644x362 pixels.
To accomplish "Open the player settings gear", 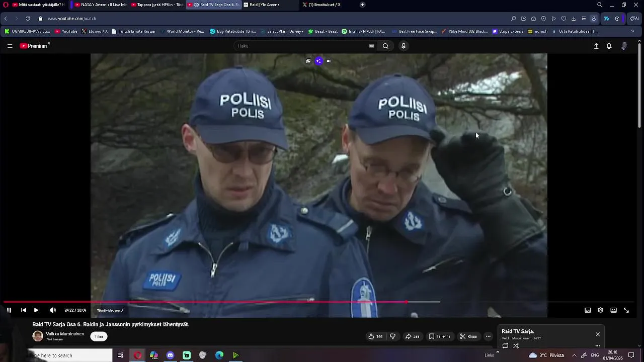I will pos(600,310).
